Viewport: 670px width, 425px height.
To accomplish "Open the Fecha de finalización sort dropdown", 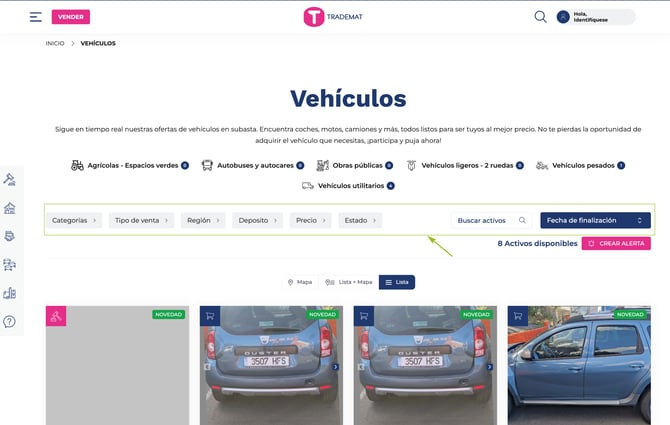I will (595, 220).
